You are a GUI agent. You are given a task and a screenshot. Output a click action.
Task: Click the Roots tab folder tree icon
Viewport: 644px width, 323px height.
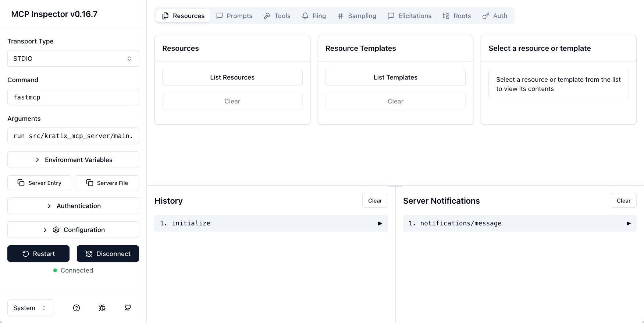click(x=446, y=16)
